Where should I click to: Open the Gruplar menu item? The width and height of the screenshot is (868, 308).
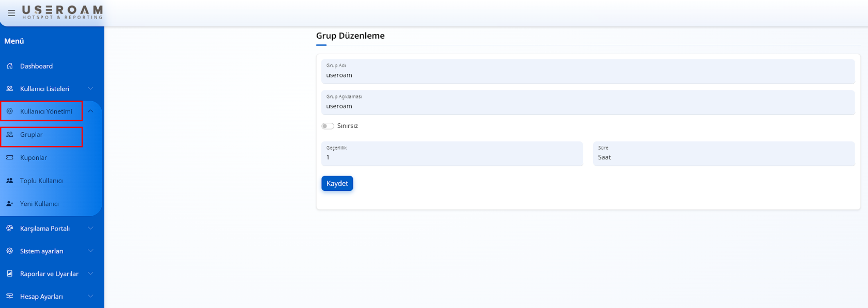(x=32, y=135)
